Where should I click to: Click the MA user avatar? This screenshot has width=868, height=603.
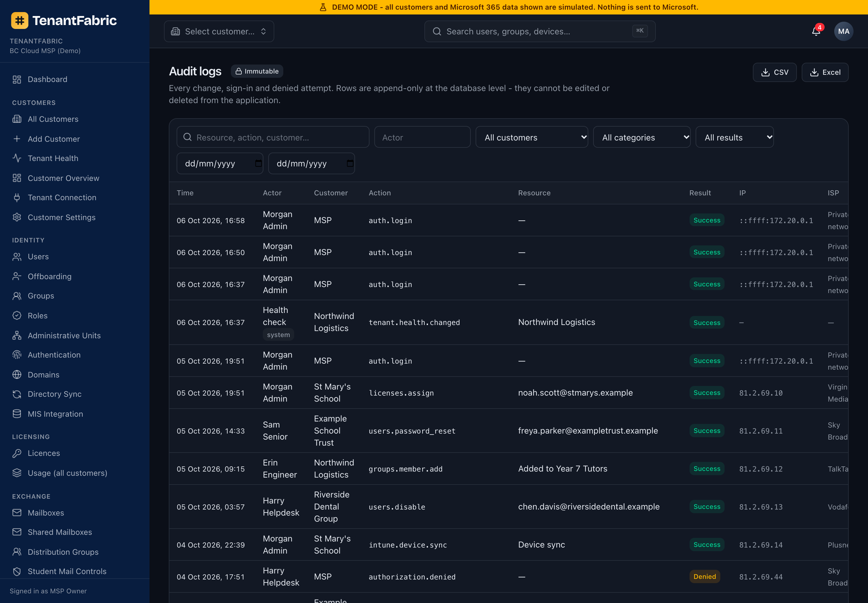[x=844, y=31]
